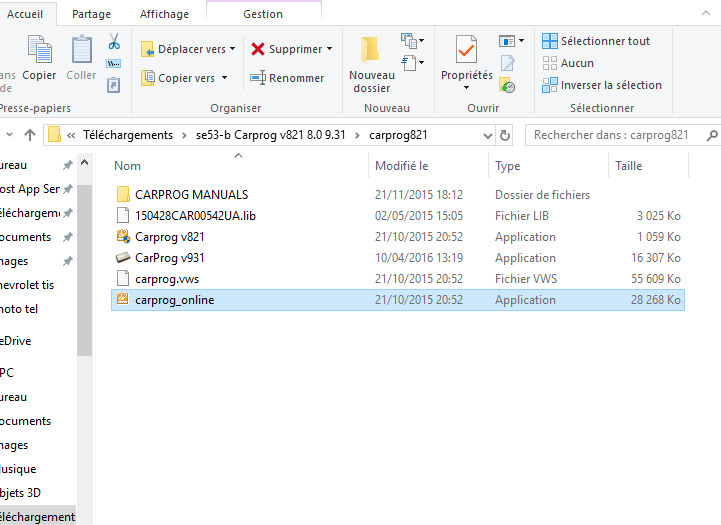
Task: Click the Couper scissors icon
Action: tap(114, 41)
